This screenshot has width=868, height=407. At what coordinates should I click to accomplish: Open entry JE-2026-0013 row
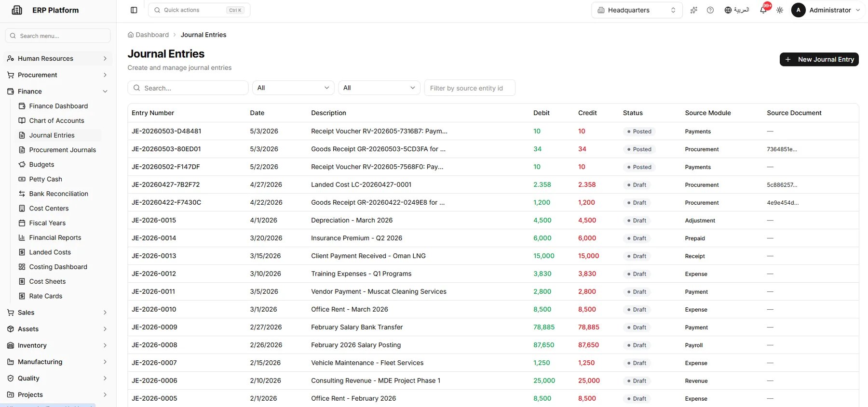493,256
